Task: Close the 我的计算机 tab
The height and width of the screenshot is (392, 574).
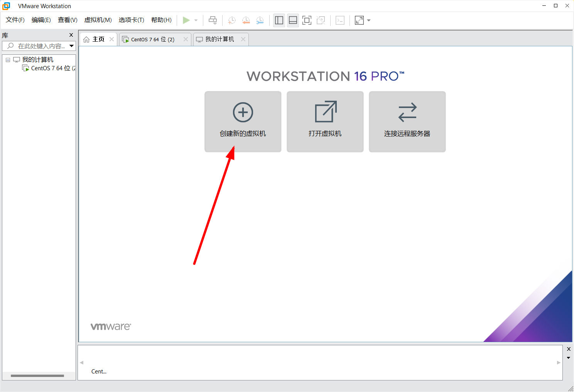Action: click(x=243, y=39)
